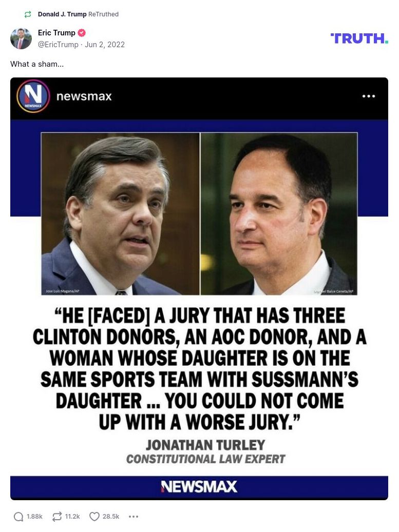Viewport: 399px width, 532px height.
Task: Click the TRUTH. logo
Action: [x=359, y=38]
